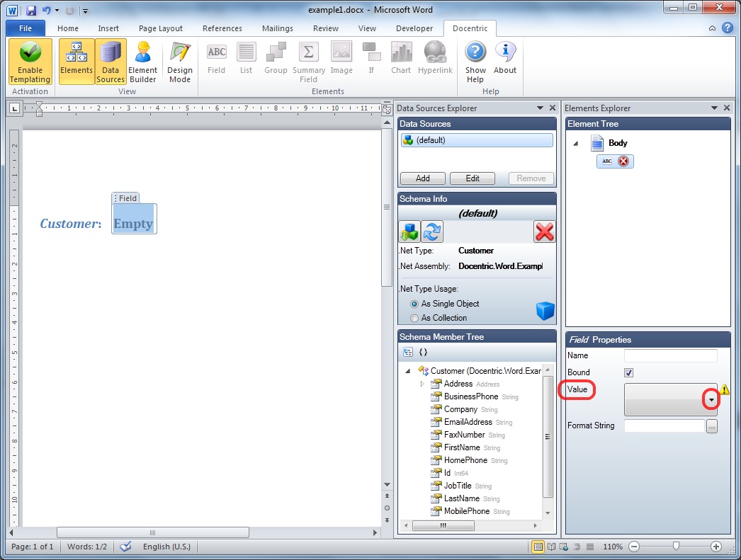Switch on Design Mode
Screen dimensions: 741x560
[180, 62]
